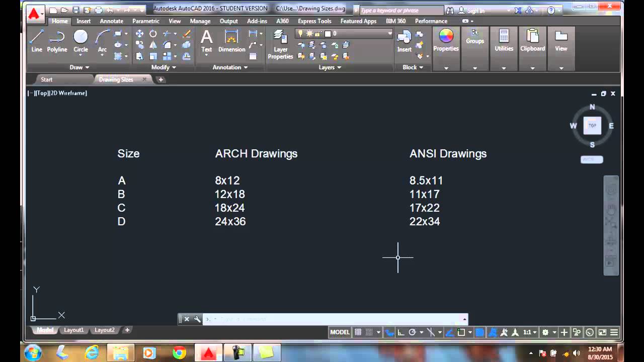644x362 pixels.
Task: Click the viewport controls [Top] label
Action: pos(41,93)
